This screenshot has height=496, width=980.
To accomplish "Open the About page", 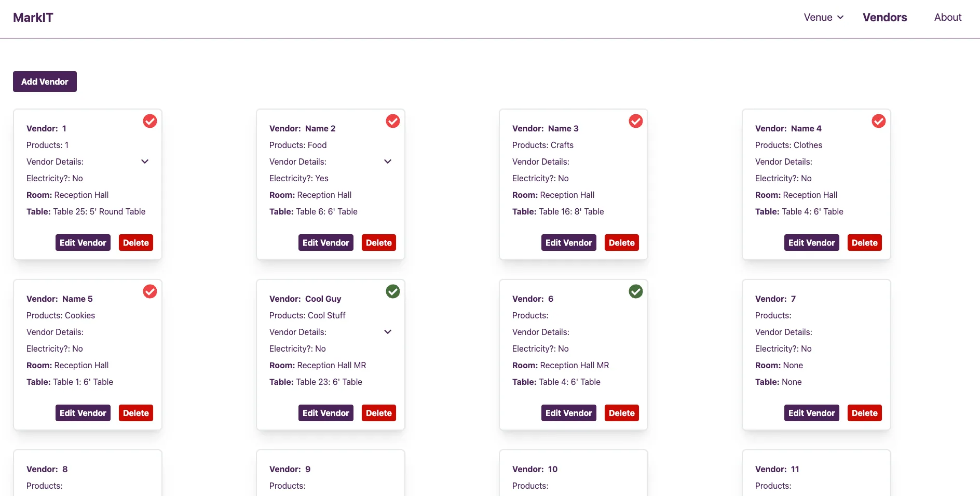I will (x=947, y=17).
